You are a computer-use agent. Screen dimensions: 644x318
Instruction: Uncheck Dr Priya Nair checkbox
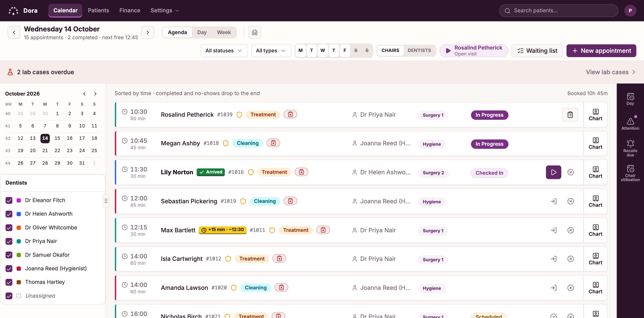(x=9, y=241)
